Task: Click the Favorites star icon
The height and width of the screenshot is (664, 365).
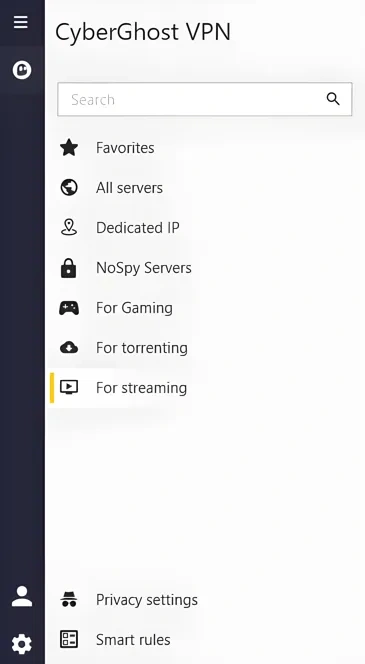Action: 69,148
